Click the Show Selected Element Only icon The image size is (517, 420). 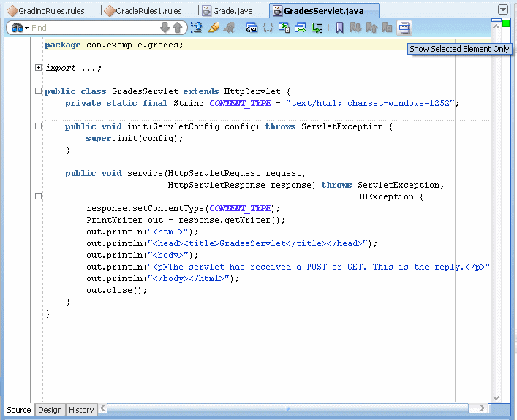click(404, 28)
